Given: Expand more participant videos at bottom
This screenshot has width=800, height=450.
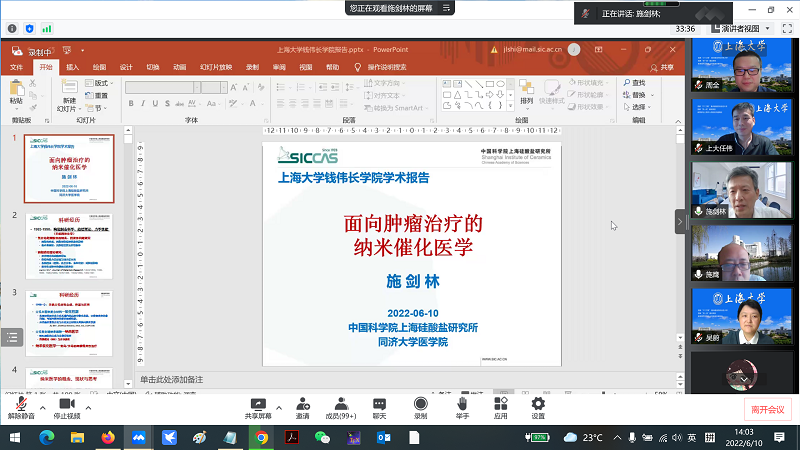Looking at the screenshot, I should (744, 379).
